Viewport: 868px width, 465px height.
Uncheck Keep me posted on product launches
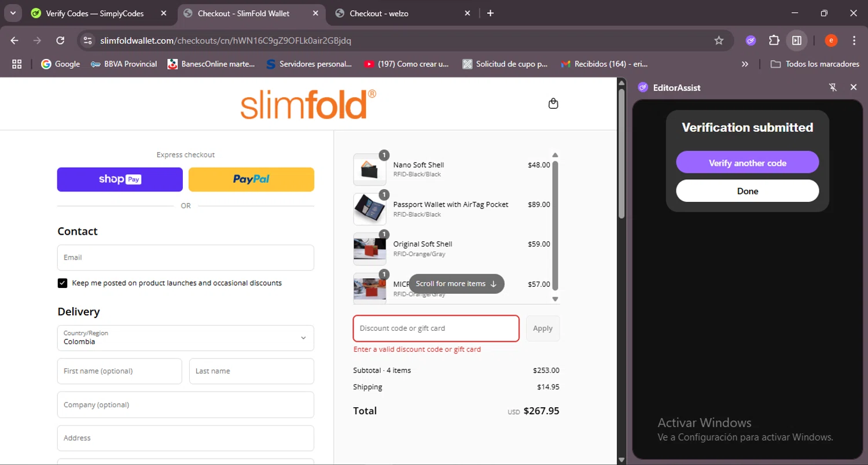pyautogui.click(x=62, y=283)
